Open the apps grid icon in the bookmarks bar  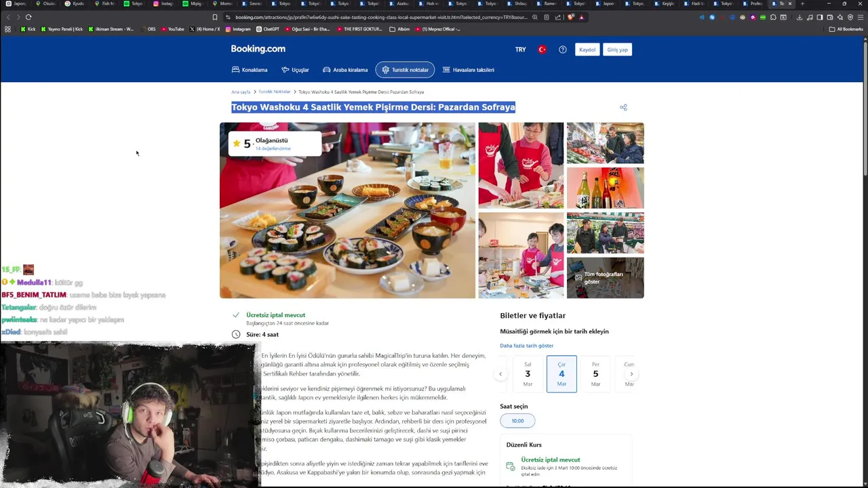coord(7,29)
